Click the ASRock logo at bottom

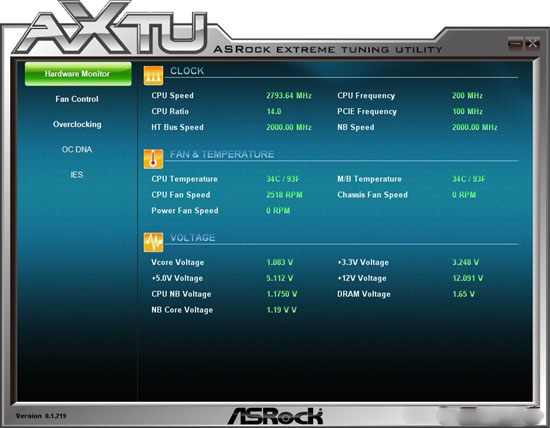pos(275,416)
